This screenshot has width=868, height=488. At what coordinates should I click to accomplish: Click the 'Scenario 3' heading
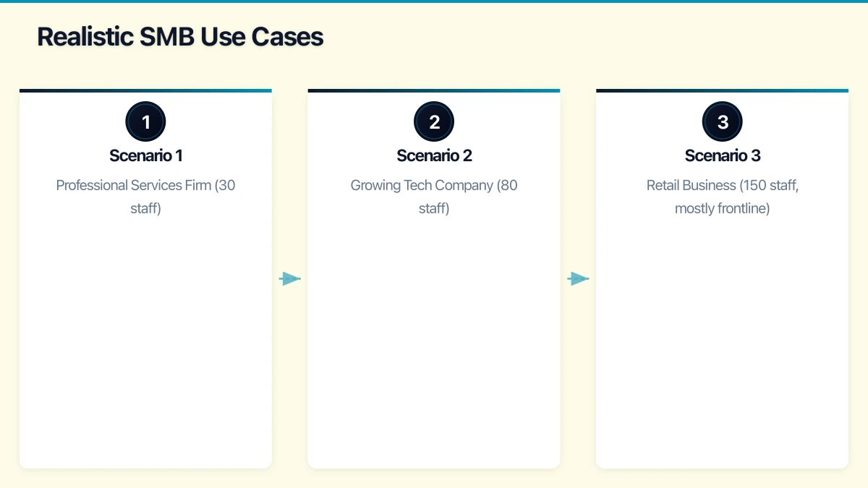click(x=722, y=155)
